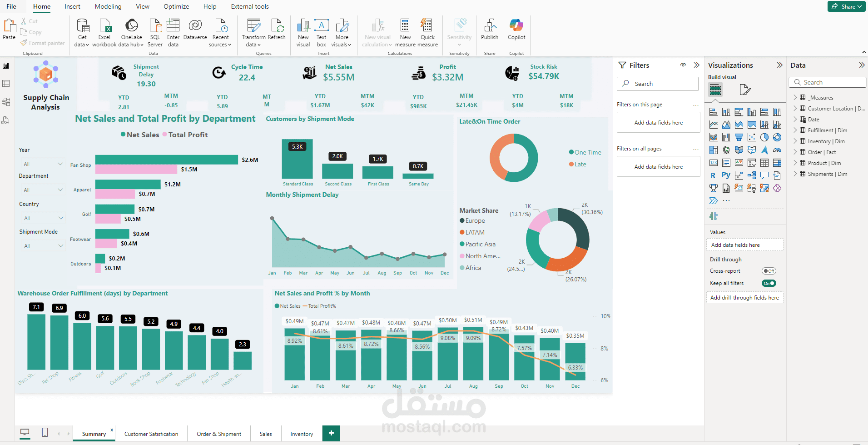Expand the Shipments | Dim table
This screenshot has width=868, height=445.
pyautogui.click(x=795, y=174)
